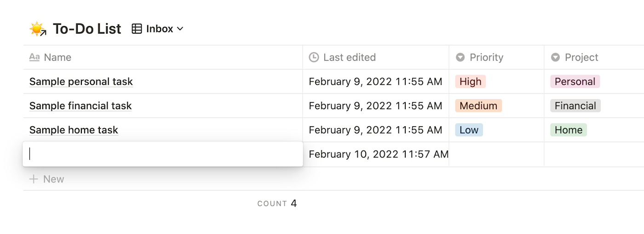The image size is (644, 234).
Task: Select the High priority tag
Action: click(x=470, y=82)
